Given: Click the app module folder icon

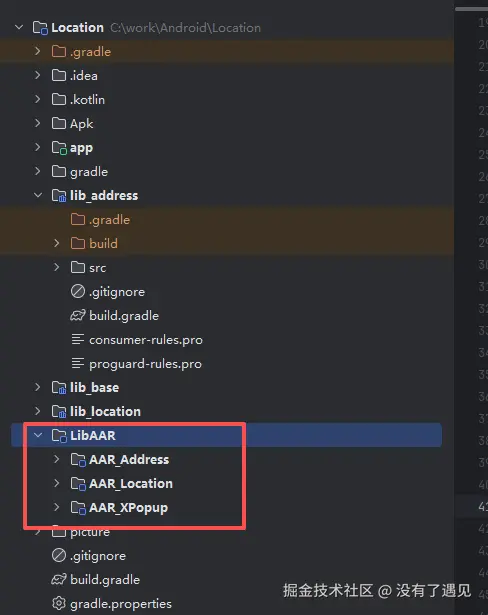Looking at the screenshot, I should pos(59,148).
